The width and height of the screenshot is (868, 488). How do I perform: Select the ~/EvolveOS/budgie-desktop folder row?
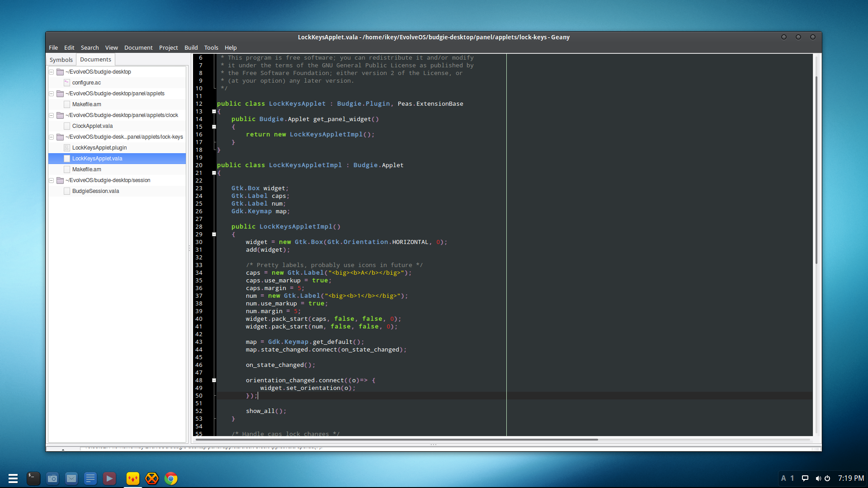(x=117, y=72)
